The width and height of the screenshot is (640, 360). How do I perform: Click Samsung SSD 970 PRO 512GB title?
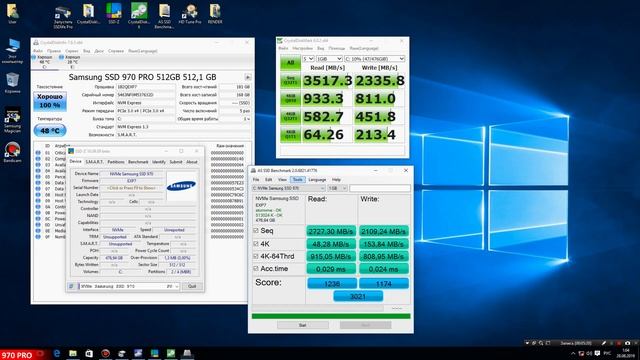click(142, 77)
